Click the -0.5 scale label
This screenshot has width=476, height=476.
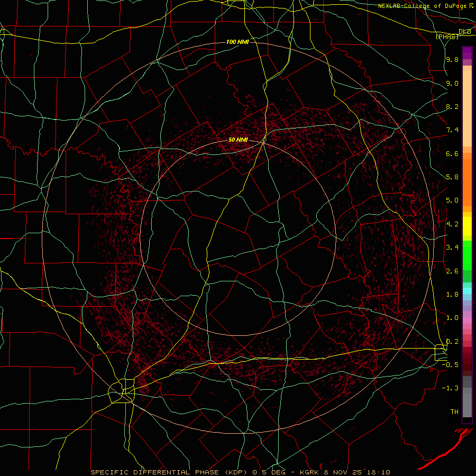[450, 365]
